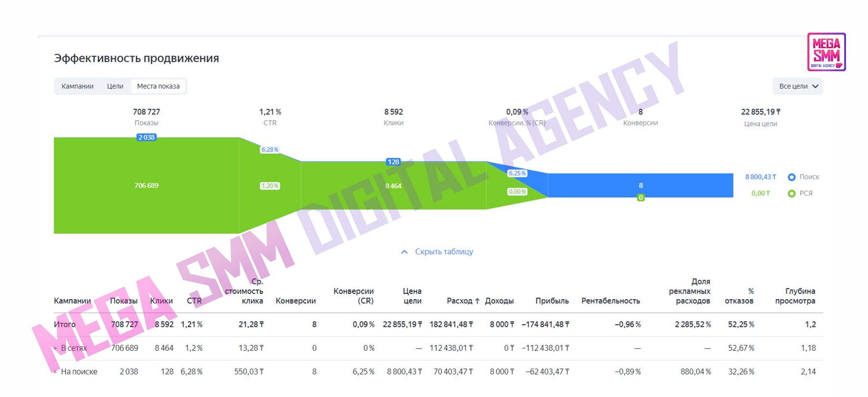Sort by Глубина просмотра column header
The height and width of the screenshot is (397, 868).
795,296
